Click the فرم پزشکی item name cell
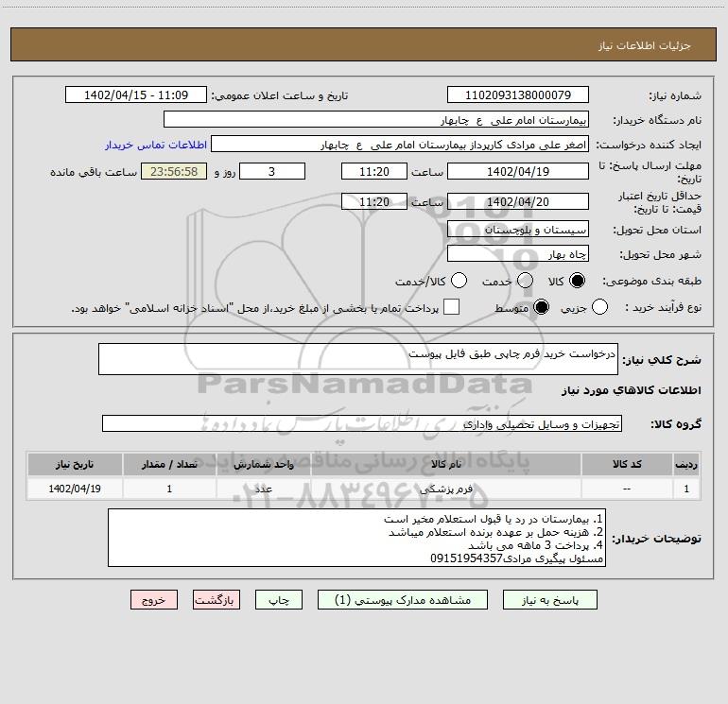The height and width of the screenshot is (704, 728). click(x=445, y=489)
